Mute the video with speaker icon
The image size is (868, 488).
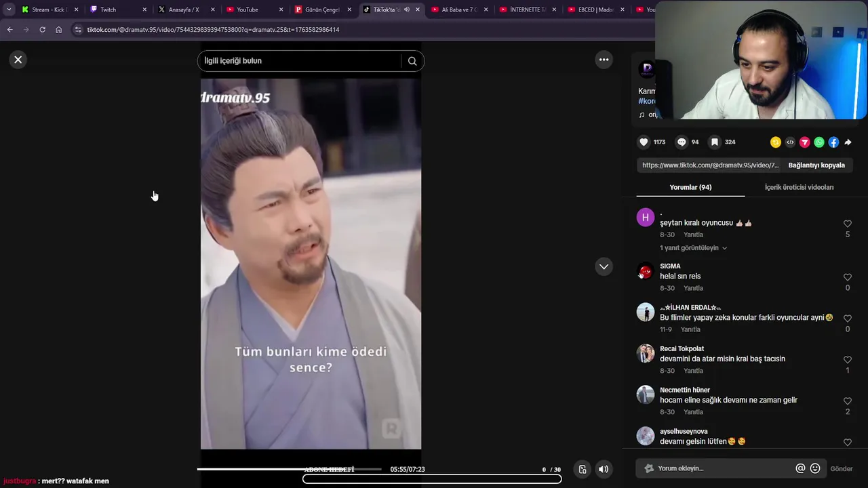604,469
